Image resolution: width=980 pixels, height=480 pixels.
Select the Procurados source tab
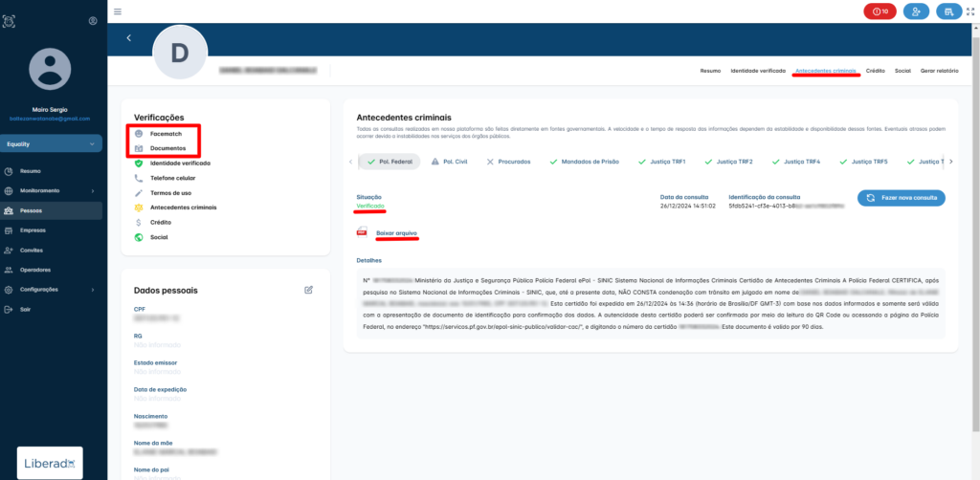pos(509,162)
